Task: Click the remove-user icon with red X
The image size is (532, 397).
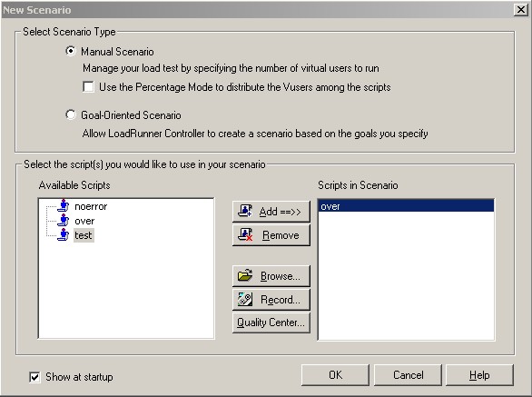Action: pyautogui.click(x=245, y=234)
